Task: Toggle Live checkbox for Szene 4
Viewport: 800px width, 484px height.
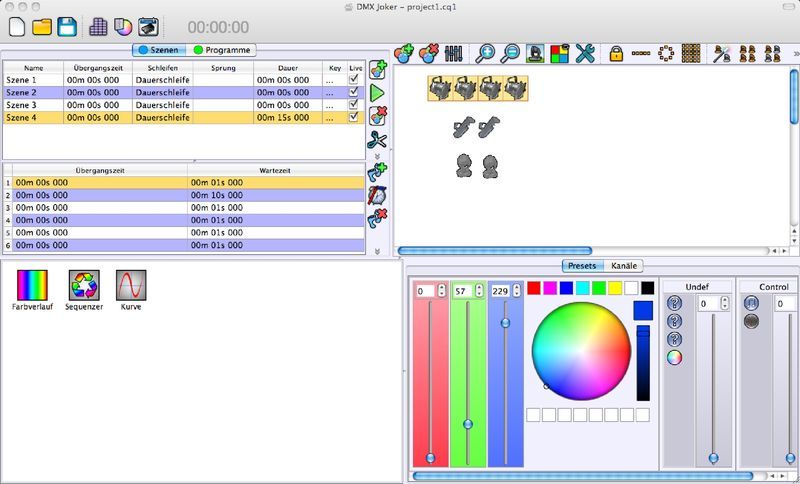Action: tap(354, 117)
